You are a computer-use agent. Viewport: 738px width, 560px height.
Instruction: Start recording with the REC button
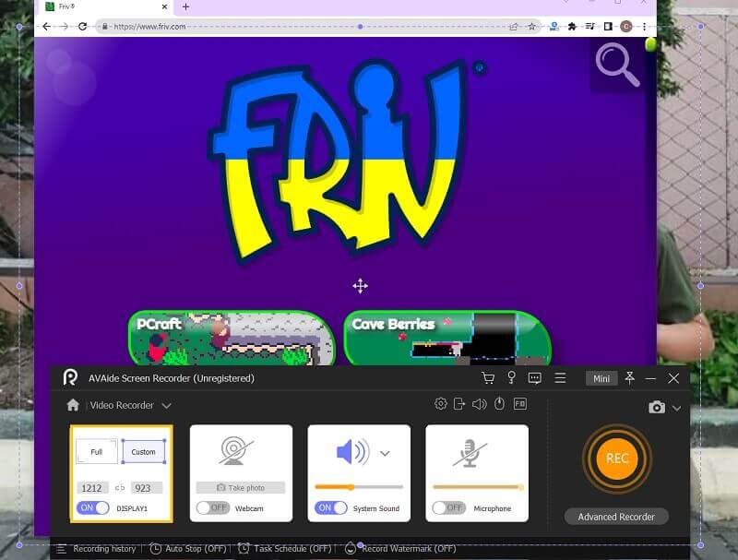tap(616, 459)
